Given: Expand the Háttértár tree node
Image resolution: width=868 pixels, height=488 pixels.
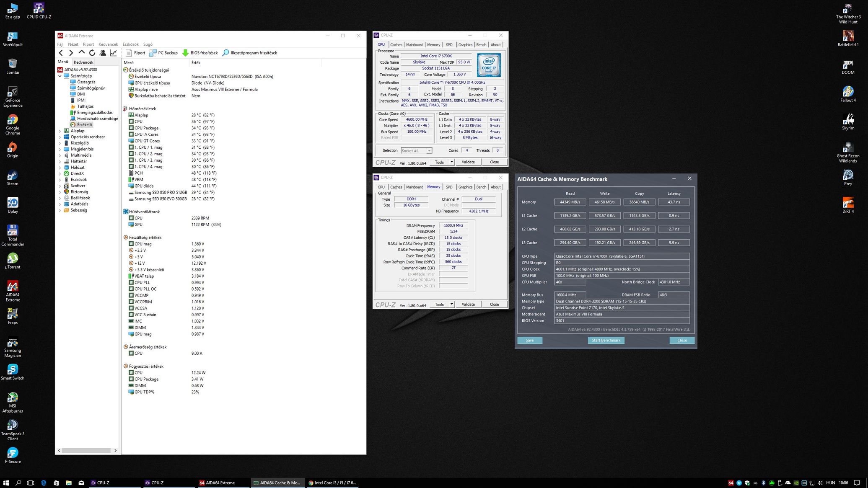Looking at the screenshot, I should pos(60,161).
